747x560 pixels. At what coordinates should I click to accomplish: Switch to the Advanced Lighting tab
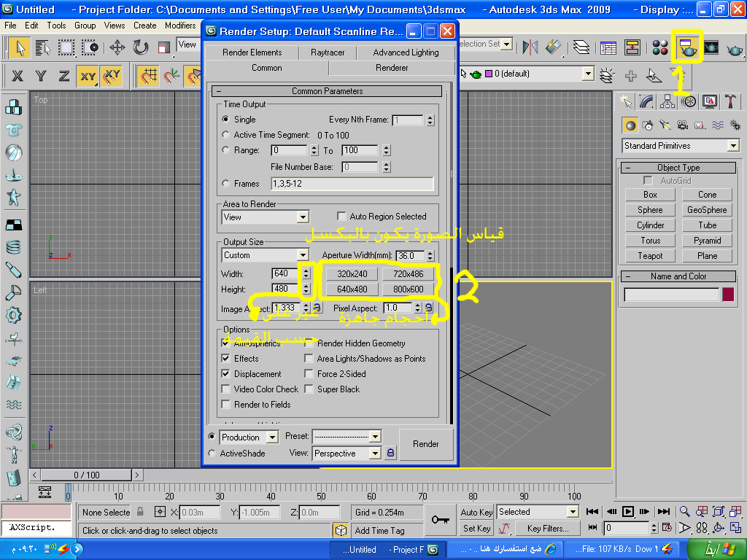[x=406, y=52]
